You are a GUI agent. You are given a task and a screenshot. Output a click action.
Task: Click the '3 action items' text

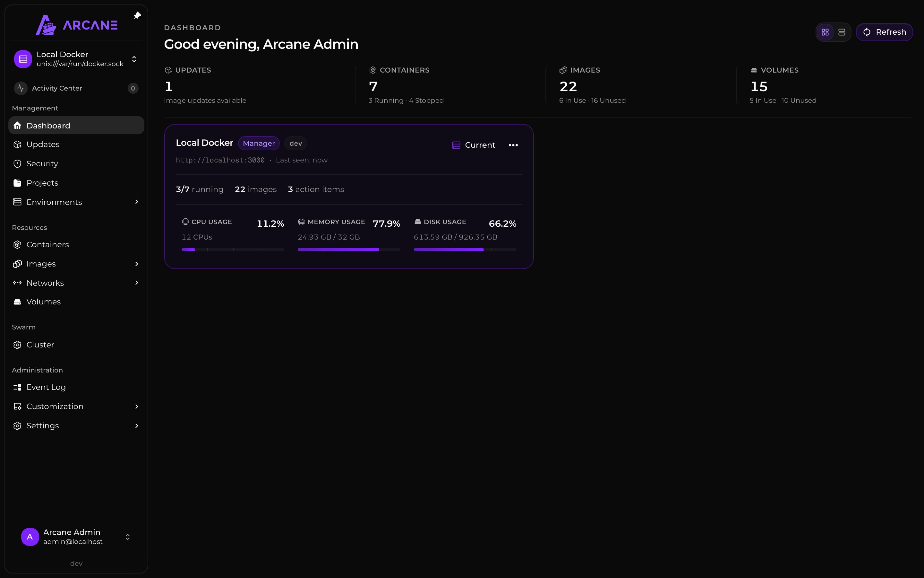(316, 189)
